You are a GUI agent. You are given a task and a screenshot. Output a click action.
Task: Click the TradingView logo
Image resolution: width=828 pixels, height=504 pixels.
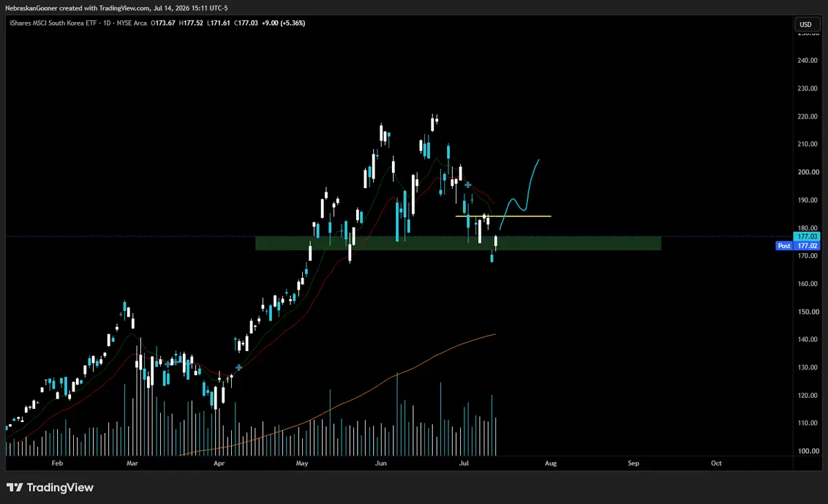click(50, 487)
